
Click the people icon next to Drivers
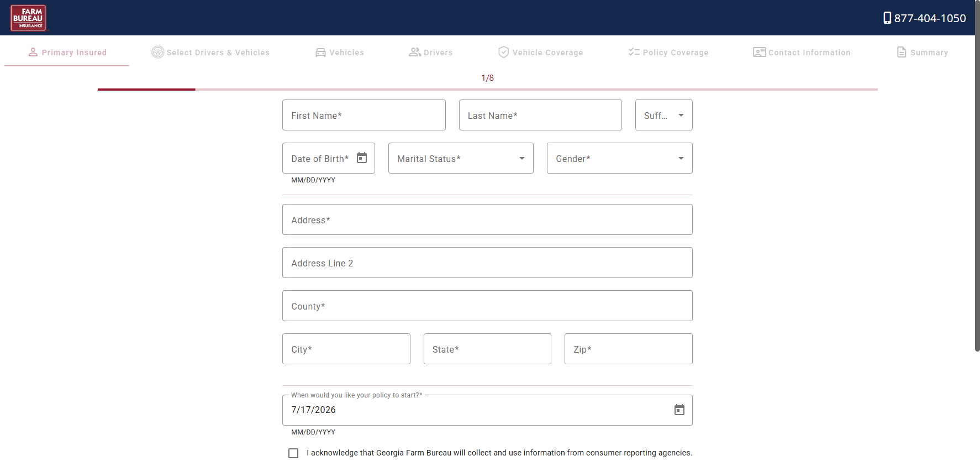click(x=415, y=52)
